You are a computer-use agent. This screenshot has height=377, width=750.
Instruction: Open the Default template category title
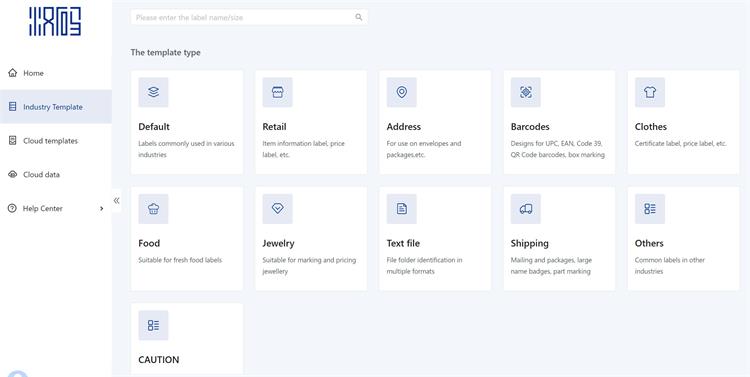coord(154,127)
